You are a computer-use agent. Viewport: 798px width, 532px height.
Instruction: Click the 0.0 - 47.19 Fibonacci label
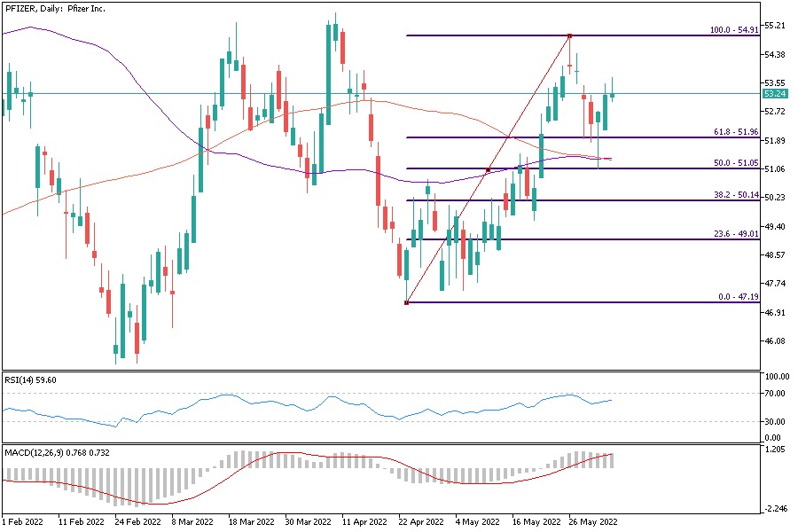(x=737, y=297)
